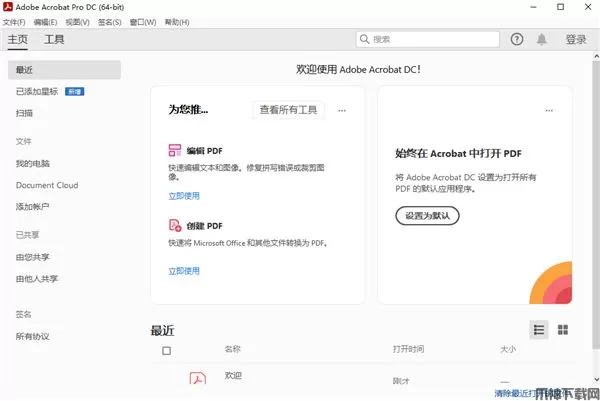
Task: Click the vertical scrollbar up arrow
Action: click(596, 56)
